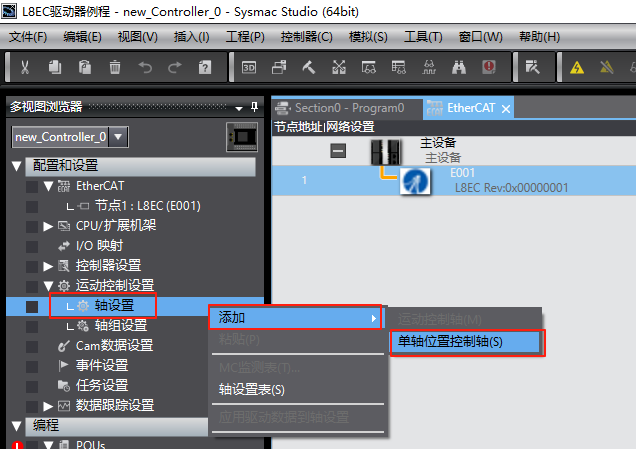Open the 模拟(S) menu
The image size is (636, 449).
368,37
